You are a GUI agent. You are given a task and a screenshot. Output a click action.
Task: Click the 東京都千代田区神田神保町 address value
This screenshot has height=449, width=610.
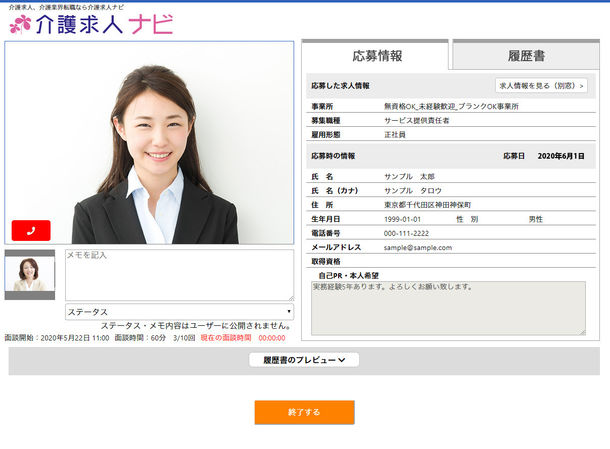[434, 204]
